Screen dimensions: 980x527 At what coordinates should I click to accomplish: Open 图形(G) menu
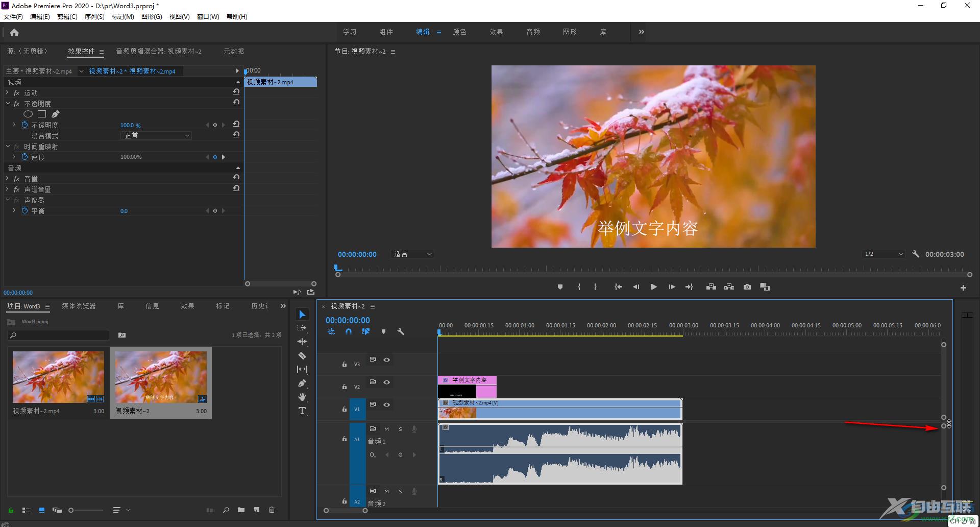pyautogui.click(x=152, y=16)
